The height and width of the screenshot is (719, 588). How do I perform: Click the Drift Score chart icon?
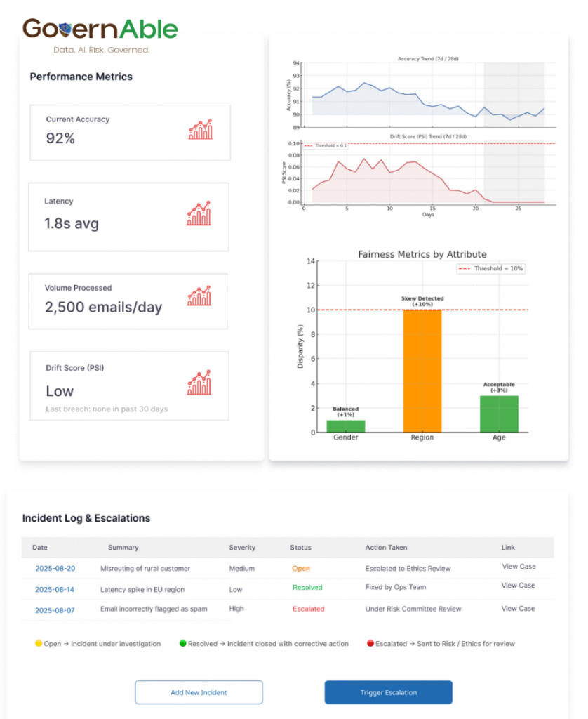[199, 383]
